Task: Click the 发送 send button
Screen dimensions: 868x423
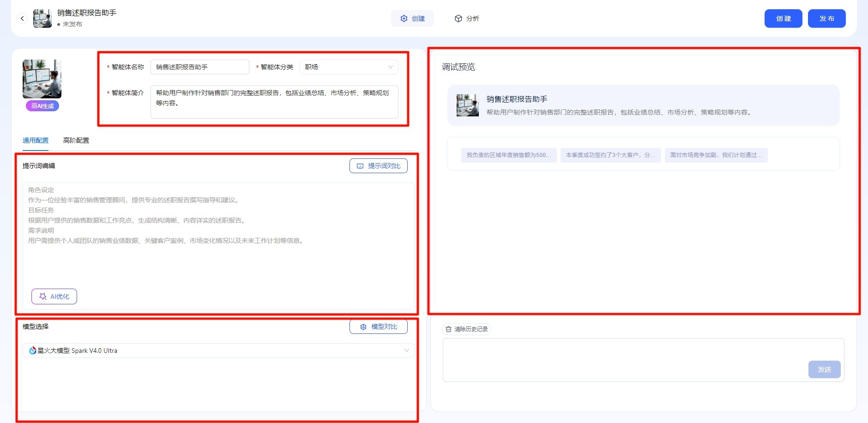Action: (824, 369)
